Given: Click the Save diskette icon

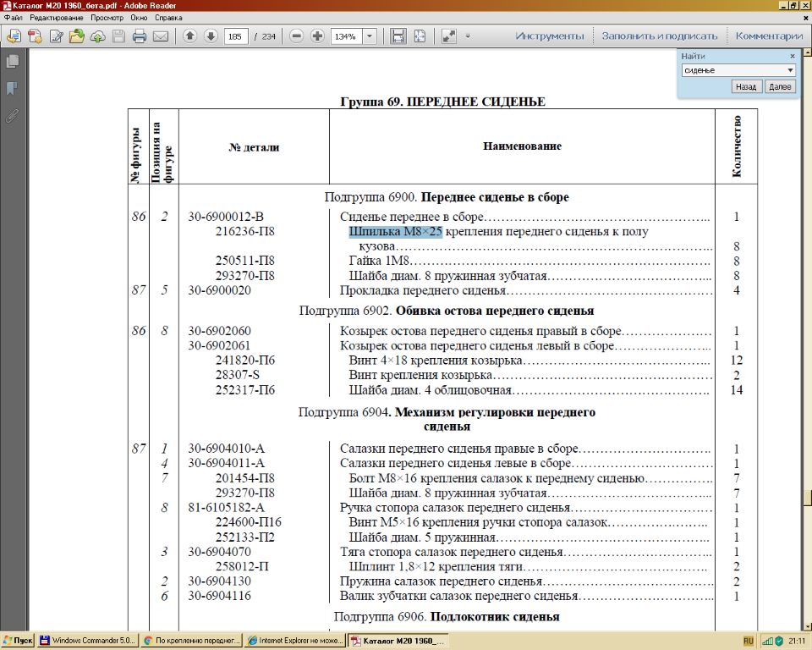Looking at the screenshot, I should tap(118, 36).
